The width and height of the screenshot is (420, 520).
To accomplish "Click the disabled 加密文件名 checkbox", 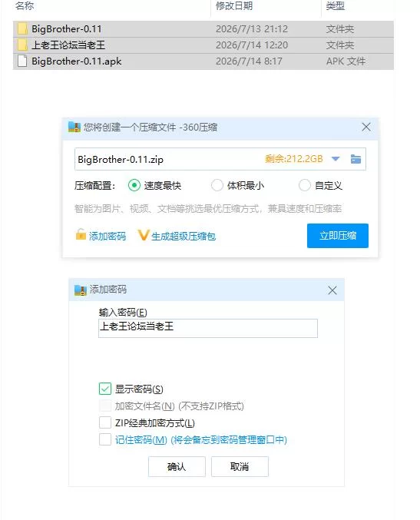I will [x=105, y=406].
